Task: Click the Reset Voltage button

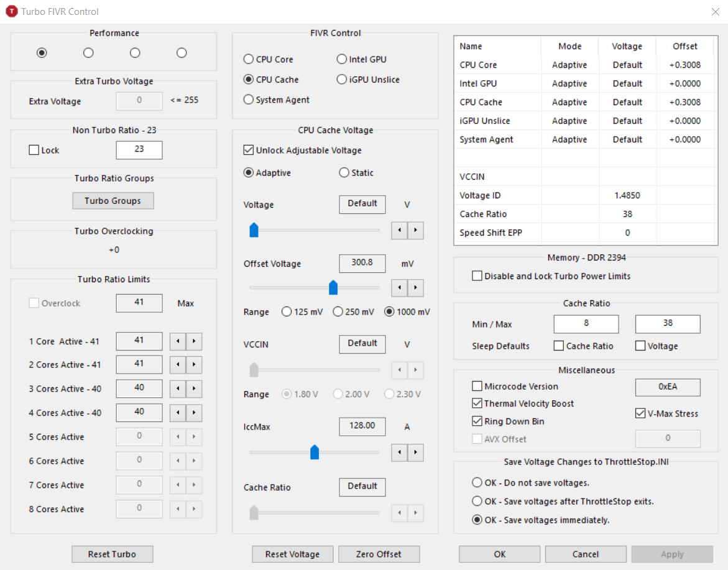Action: (x=292, y=554)
